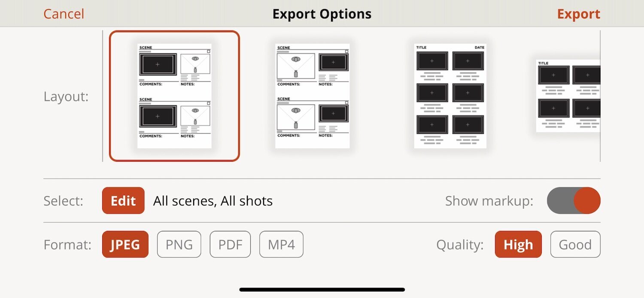Select MP4 video format
The height and width of the screenshot is (298, 644).
click(281, 244)
